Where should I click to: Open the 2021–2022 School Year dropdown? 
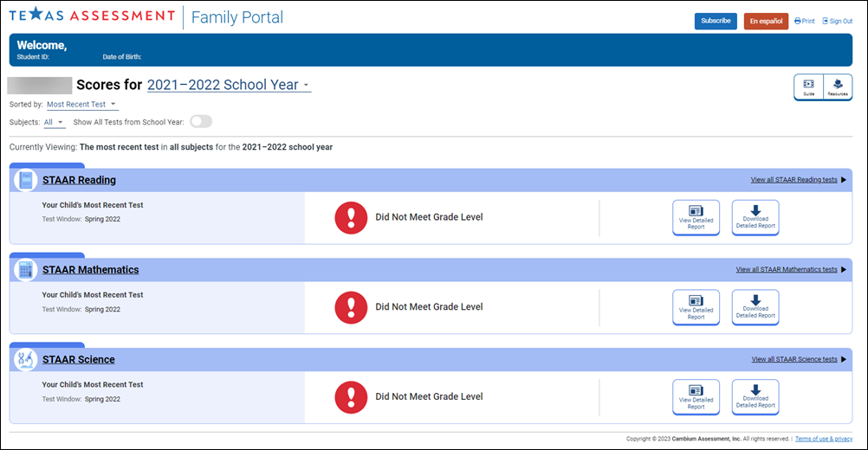[229, 85]
